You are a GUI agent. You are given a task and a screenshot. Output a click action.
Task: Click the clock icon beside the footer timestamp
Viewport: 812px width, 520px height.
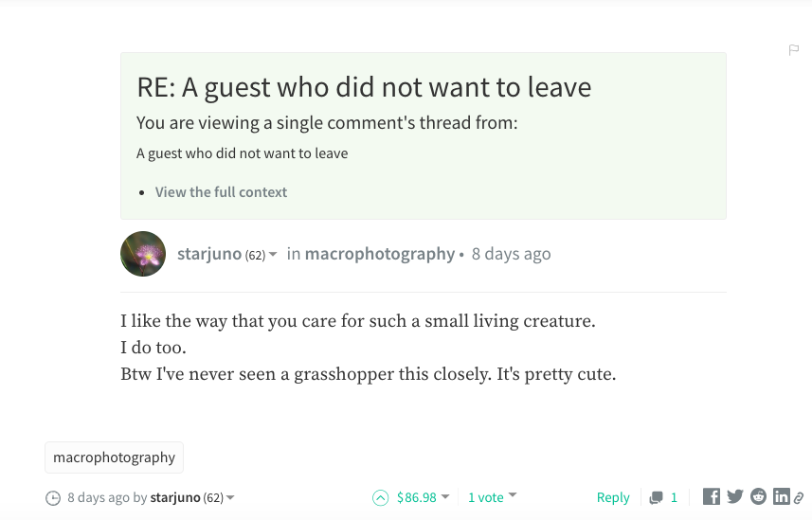53,497
